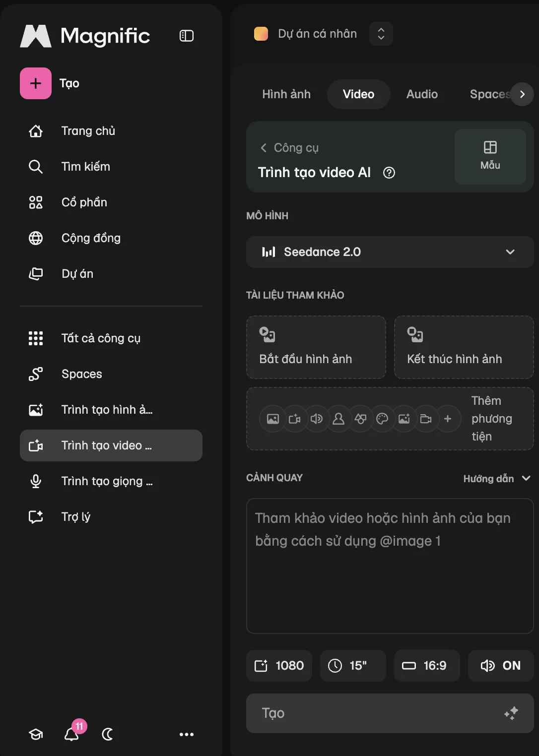Expand the Hướng dẫn dropdown
The width and height of the screenshot is (539, 756).
tap(497, 479)
